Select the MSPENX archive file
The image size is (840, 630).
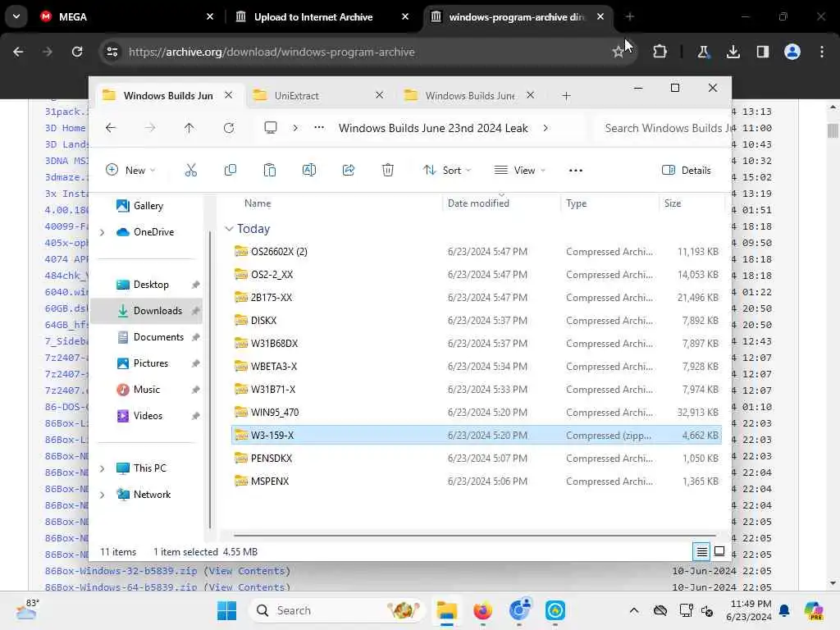tap(477, 481)
